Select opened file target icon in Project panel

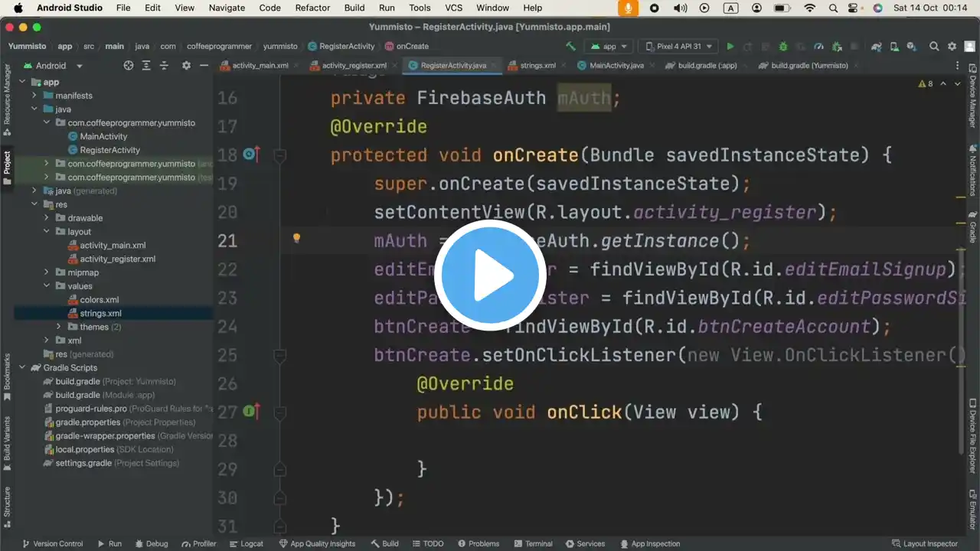(129, 66)
